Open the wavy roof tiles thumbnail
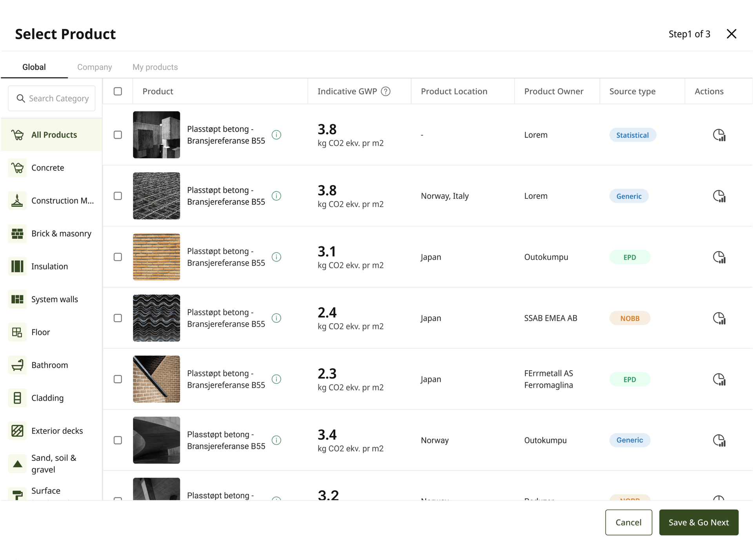 pyautogui.click(x=156, y=318)
